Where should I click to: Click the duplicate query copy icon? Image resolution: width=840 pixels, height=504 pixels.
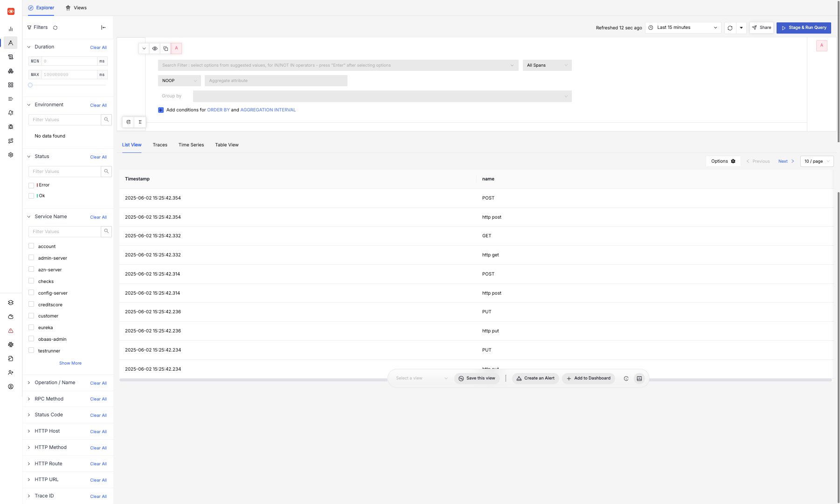click(166, 48)
